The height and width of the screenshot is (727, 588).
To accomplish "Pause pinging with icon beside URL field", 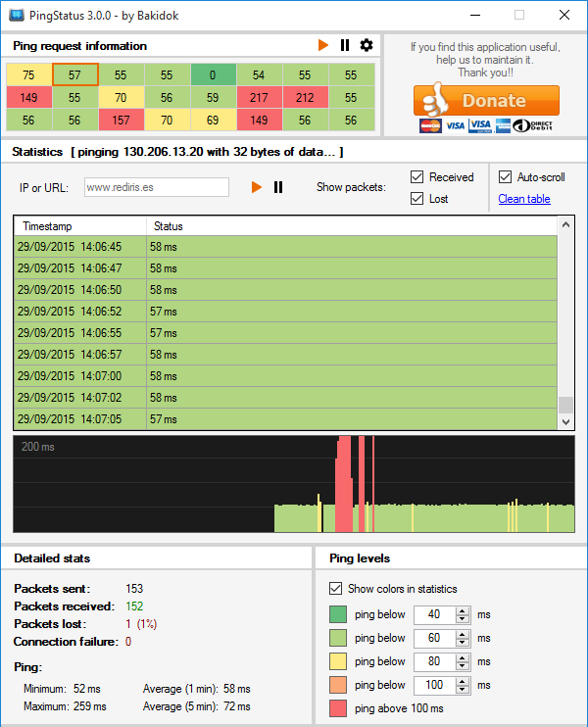I will point(278,187).
